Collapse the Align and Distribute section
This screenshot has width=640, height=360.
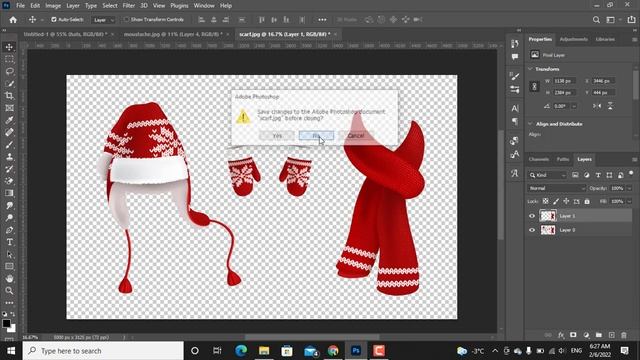tap(531, 124)
